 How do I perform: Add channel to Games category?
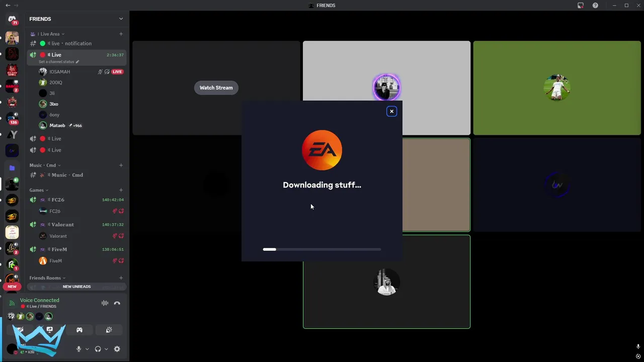[x=121, y=190]
